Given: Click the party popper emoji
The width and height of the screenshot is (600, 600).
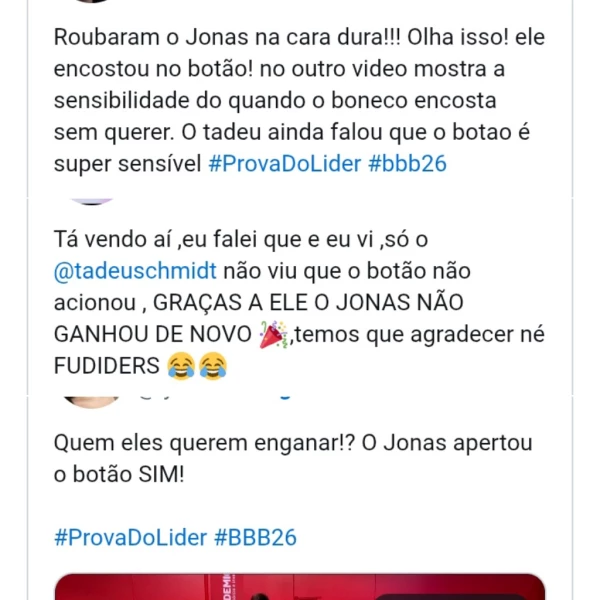Looking at the screenshot, I should click(x=273, y=334).
